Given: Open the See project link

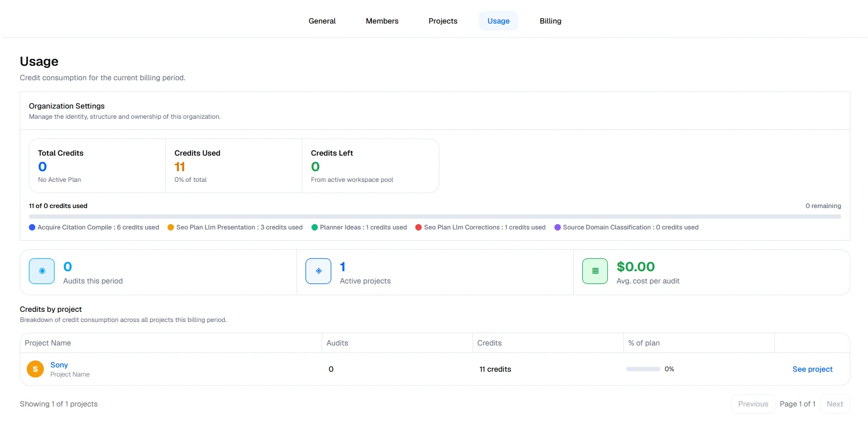Looking at the screenshot, I should pos(812,369).
